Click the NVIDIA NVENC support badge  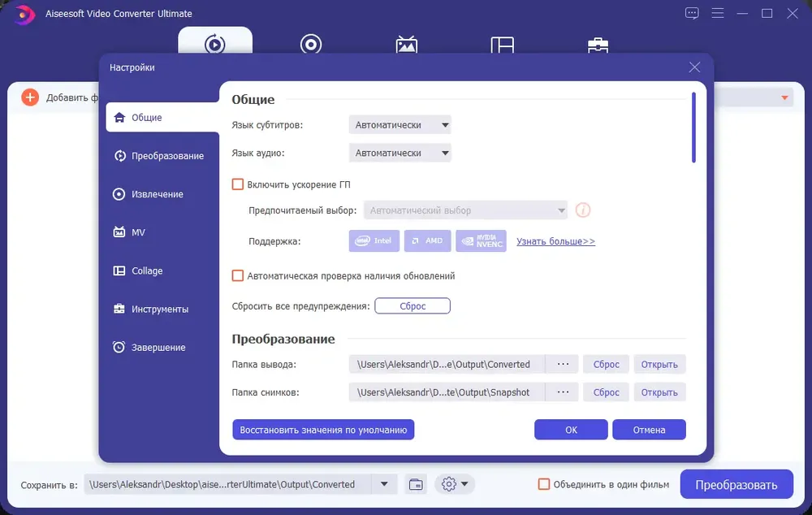point(481,241)
